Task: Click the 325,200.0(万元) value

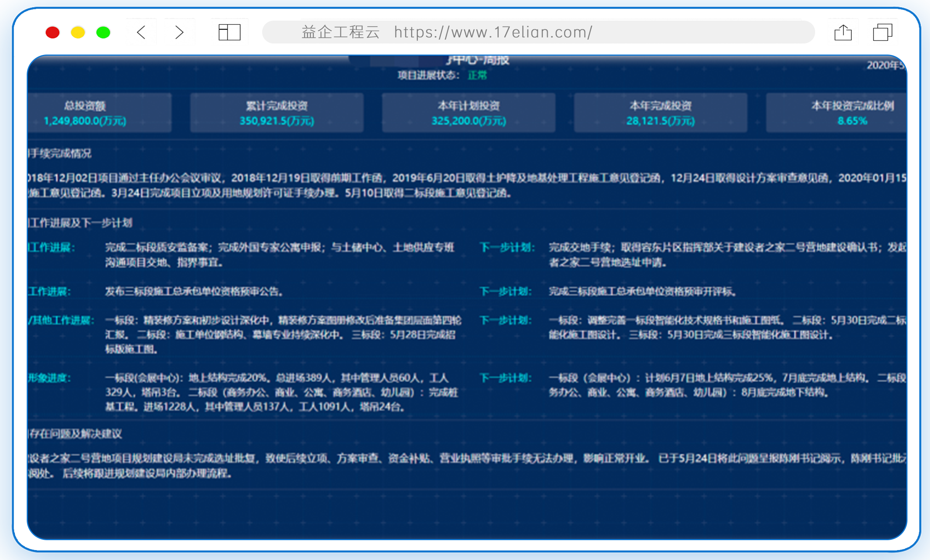Action: [469, 121]
